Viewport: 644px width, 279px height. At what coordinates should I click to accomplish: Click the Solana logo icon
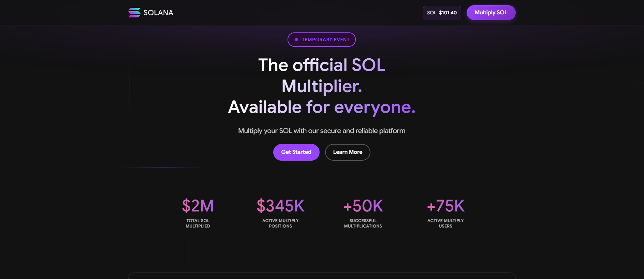134,13
